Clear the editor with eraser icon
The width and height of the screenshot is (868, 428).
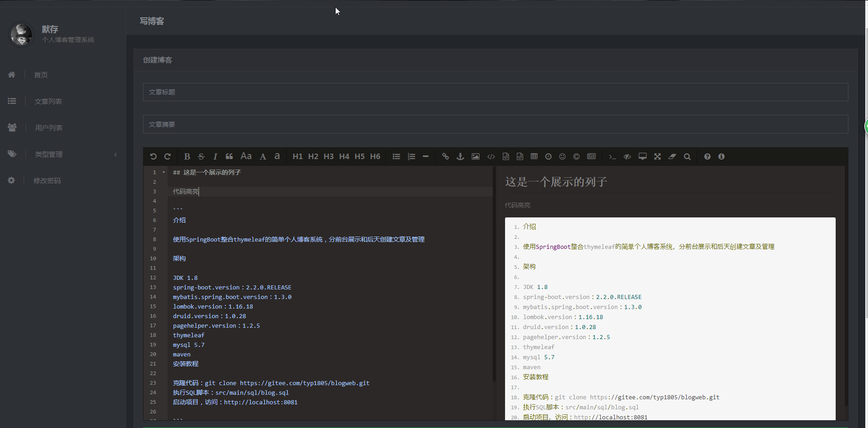[672, 156]
